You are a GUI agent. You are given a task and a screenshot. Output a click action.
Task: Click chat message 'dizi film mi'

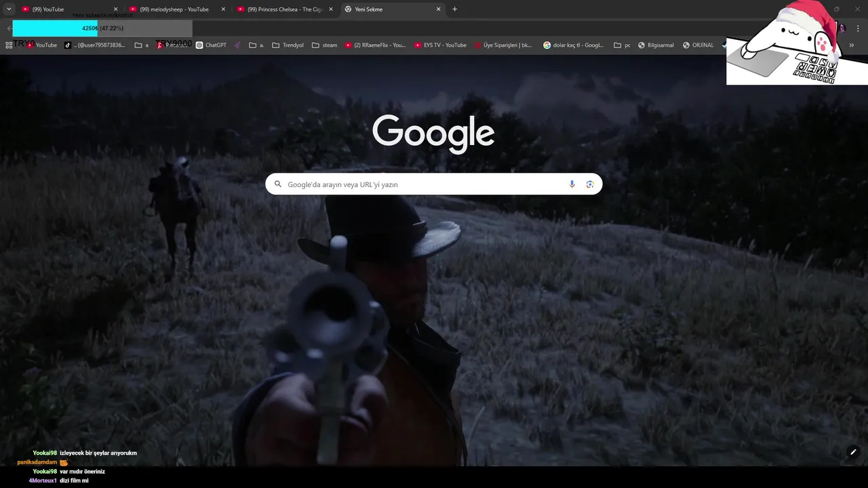[x=74, y=481]
